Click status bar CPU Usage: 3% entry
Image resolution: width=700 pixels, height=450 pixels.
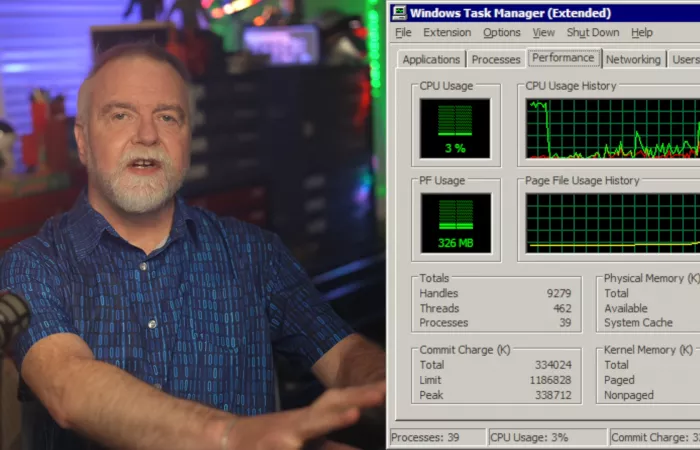(x=547, y=438)
